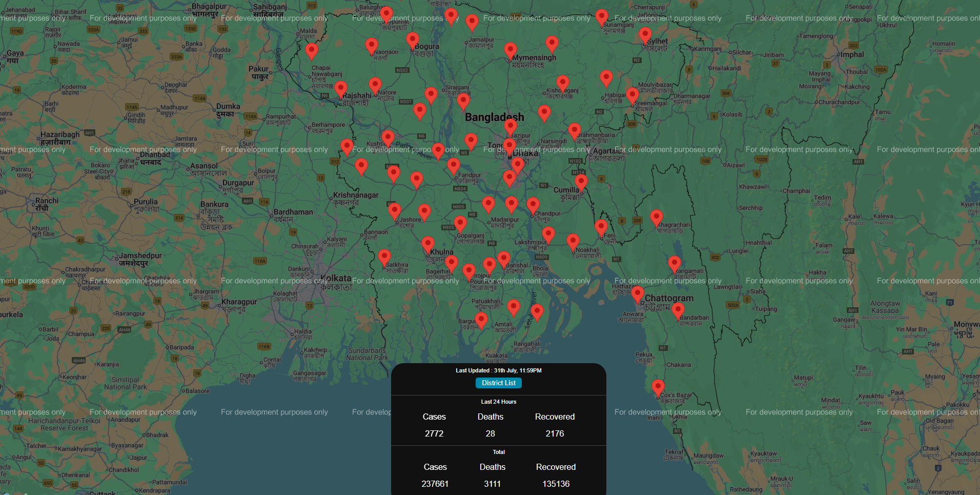Select the Bogura map marker
980x495 pixels.
coord(412,40)
